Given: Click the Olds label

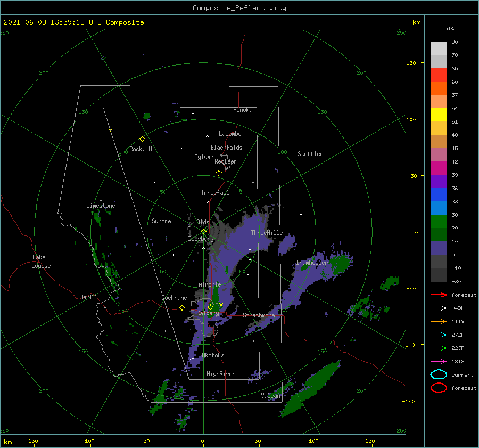Looking at the screenshot, I should tap(203, 222).
